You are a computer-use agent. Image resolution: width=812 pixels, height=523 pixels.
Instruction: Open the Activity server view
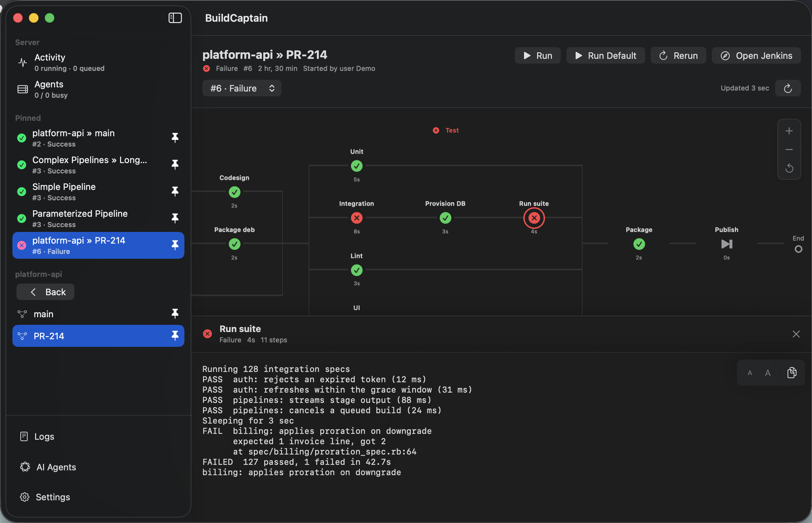[98, 62]
